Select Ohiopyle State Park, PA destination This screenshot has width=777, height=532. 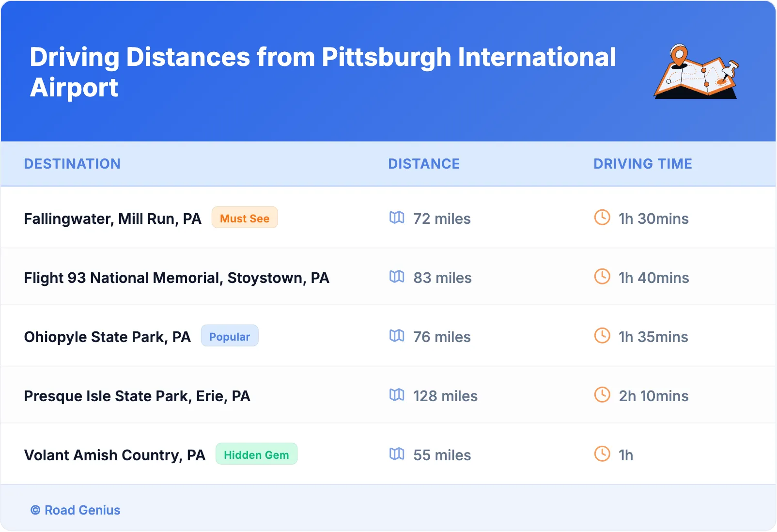(x=107, y=337)
